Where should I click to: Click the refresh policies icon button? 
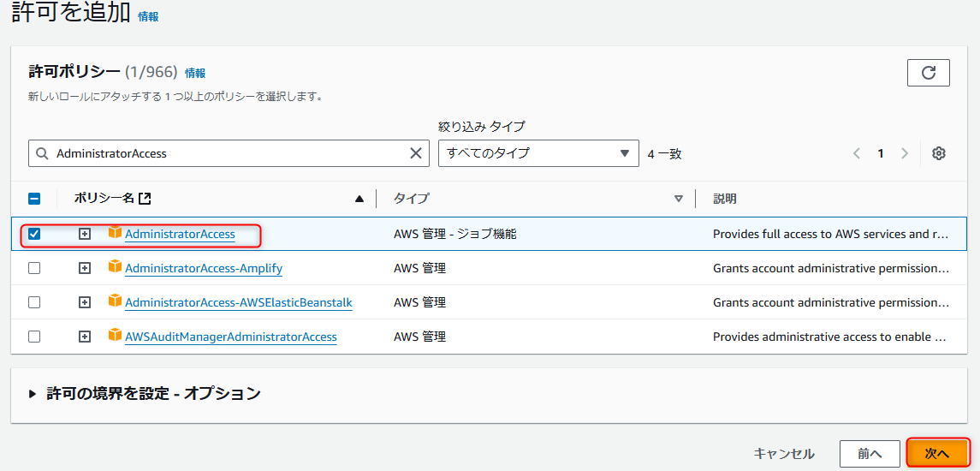pos(928,73)
